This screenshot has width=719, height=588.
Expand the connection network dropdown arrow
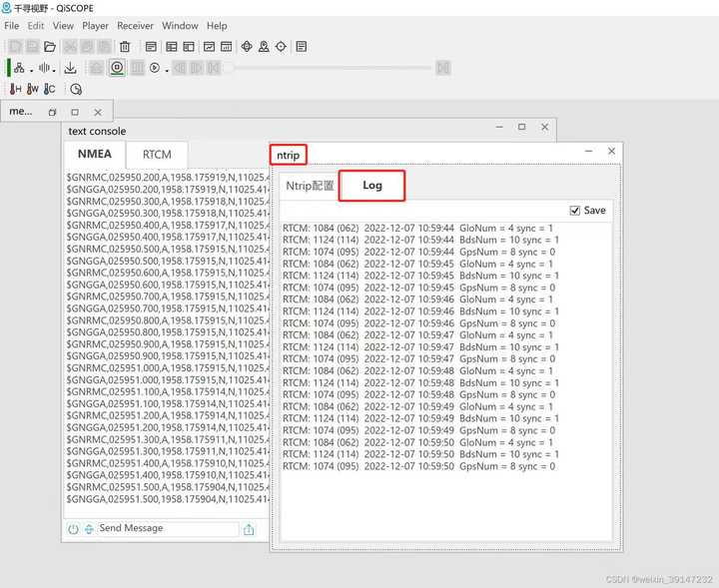(30, 69)
